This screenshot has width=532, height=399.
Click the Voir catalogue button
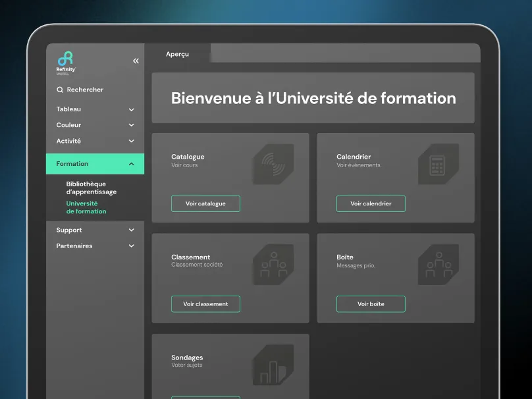pyautogui.click(x=205, y=203)
